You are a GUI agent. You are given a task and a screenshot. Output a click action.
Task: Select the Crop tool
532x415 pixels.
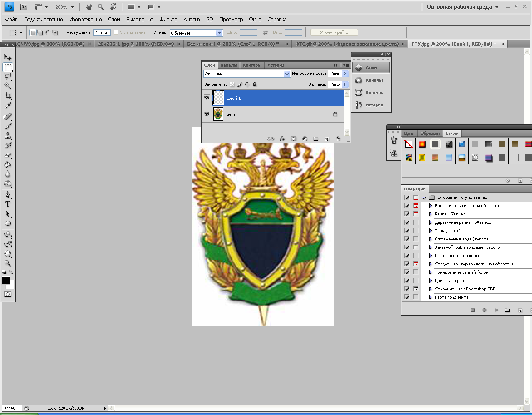coord(8,96)
